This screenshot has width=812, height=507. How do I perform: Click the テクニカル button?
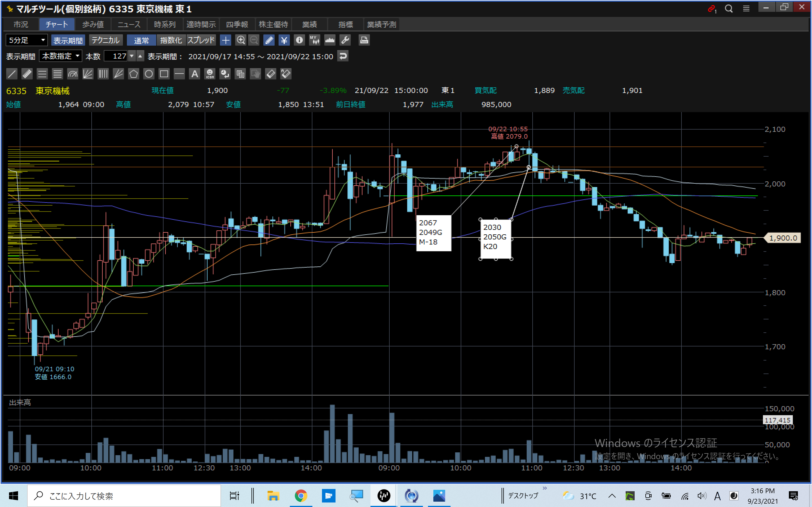tap(105, 40)
